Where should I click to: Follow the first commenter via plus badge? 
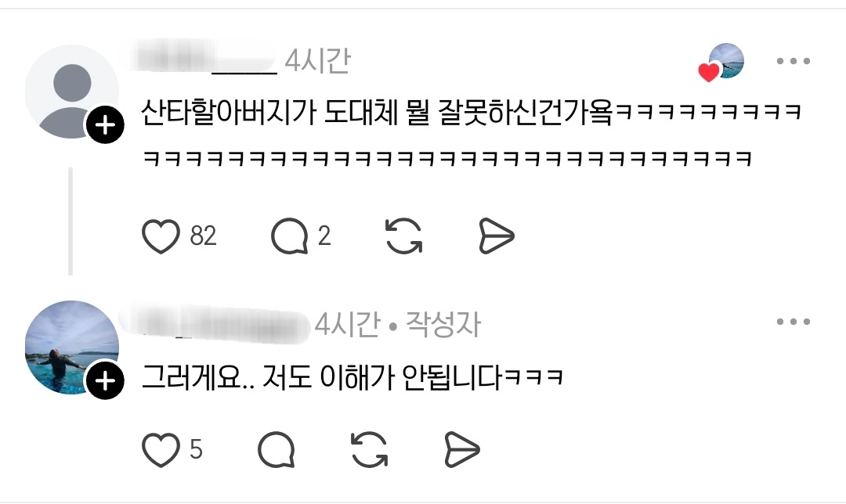coord(105,125)
